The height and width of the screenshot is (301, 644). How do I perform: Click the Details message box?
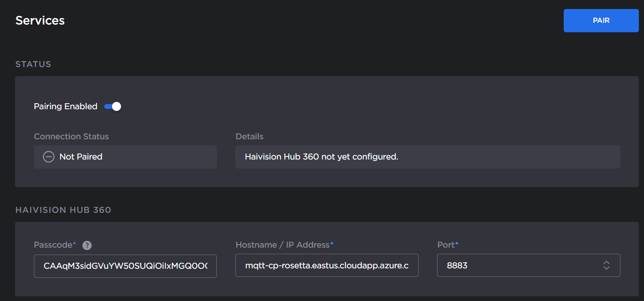tap(427, 157)
